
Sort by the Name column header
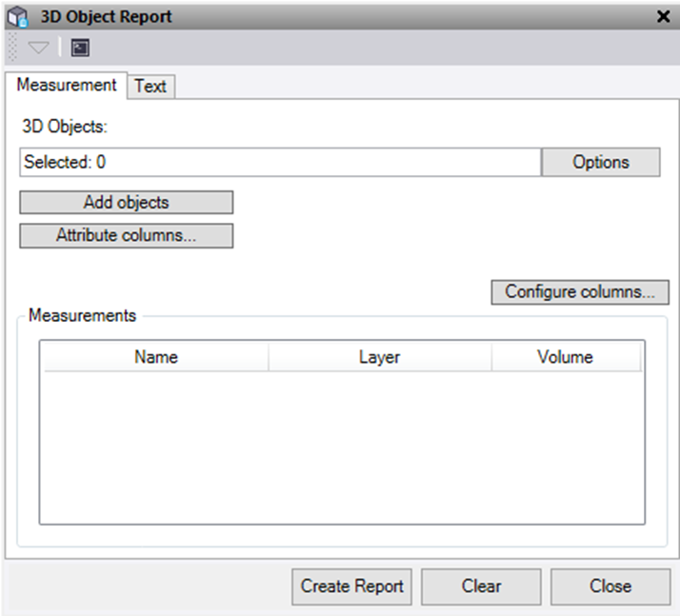(155, 357)
